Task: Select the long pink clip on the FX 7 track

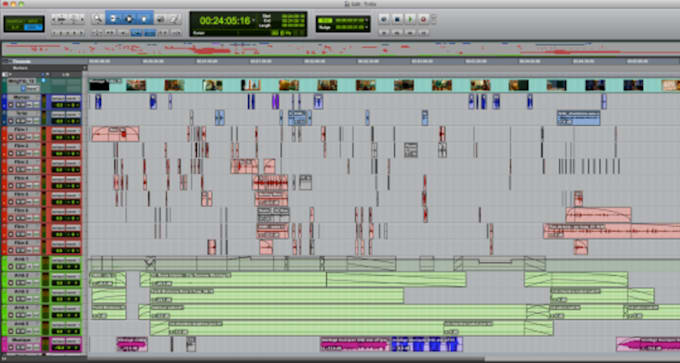Action: click(611, 231)
